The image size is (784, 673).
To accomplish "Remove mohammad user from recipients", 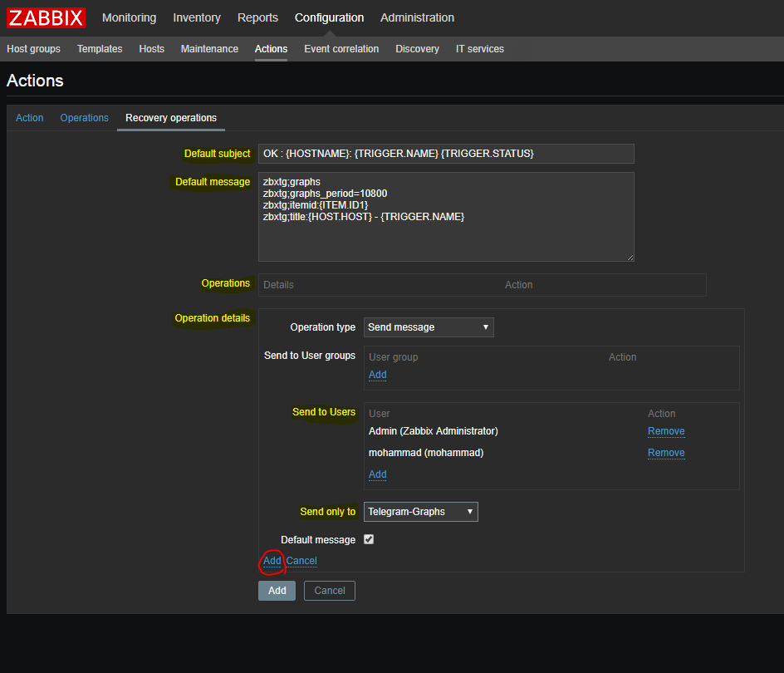I will 666,453.
